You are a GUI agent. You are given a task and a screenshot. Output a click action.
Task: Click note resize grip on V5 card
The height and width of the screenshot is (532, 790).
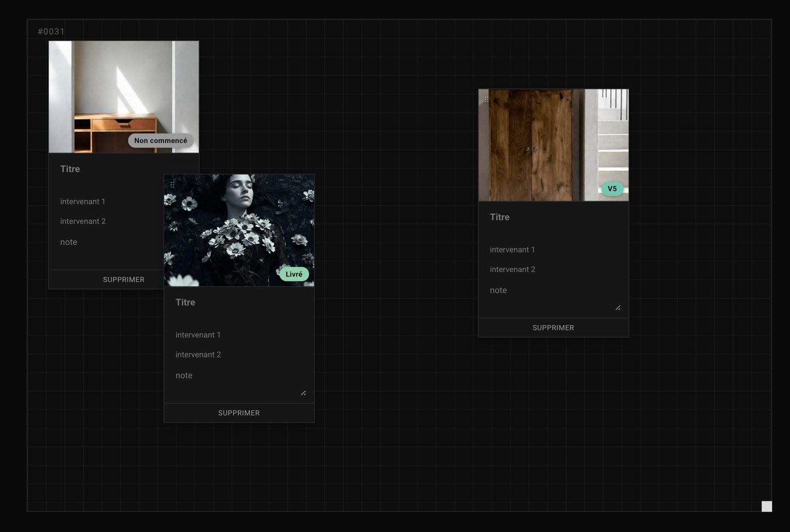618,308
